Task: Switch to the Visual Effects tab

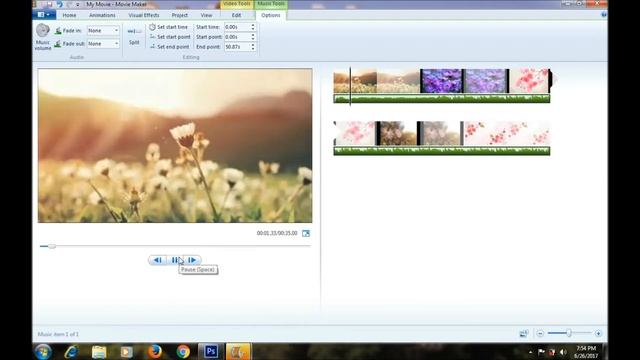Action: (144, 15)
